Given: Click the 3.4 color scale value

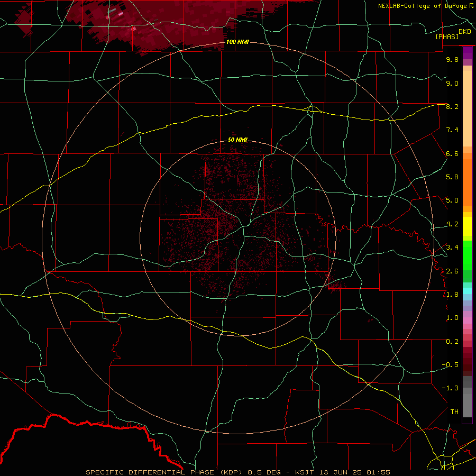Looking at the screenshot, I should coord(452,248).
